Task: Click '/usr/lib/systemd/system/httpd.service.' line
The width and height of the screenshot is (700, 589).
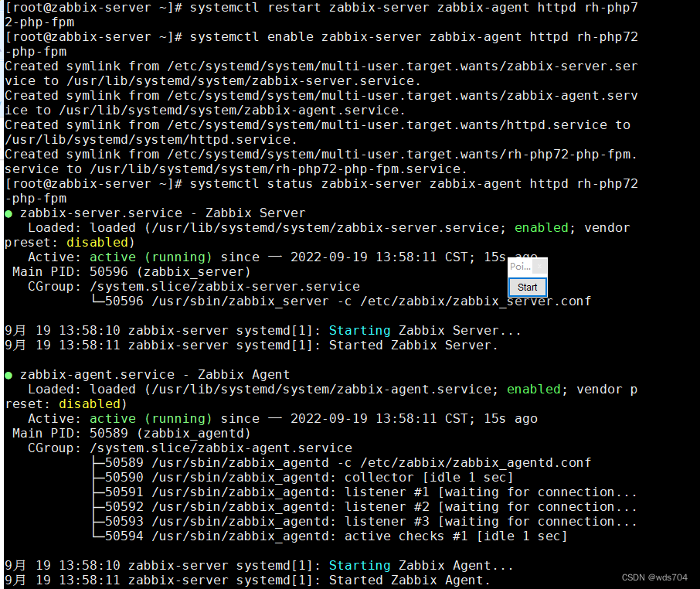Action: tap(151, 140)
